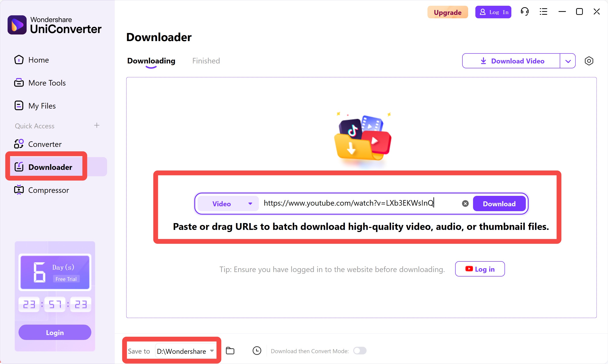This screenshot has width=608, height=364.
Task: Click the Compressor sidebar icon
Action: coord(19,190)
